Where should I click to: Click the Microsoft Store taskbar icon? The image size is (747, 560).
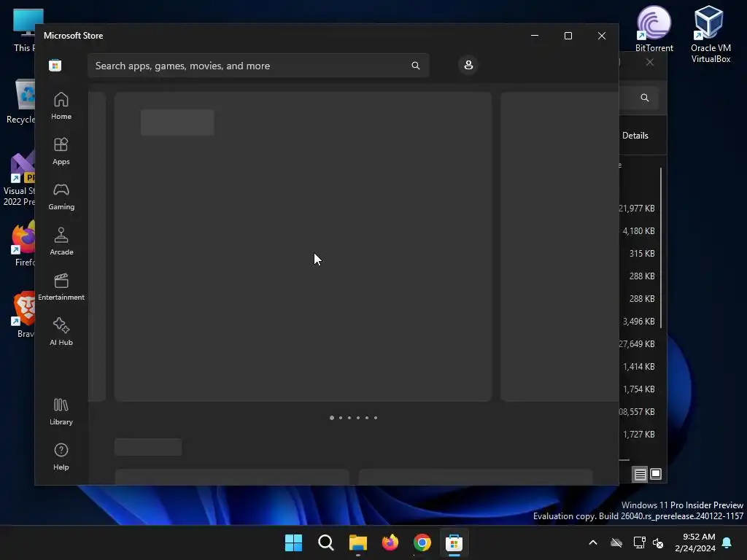[x=454, y=542]
